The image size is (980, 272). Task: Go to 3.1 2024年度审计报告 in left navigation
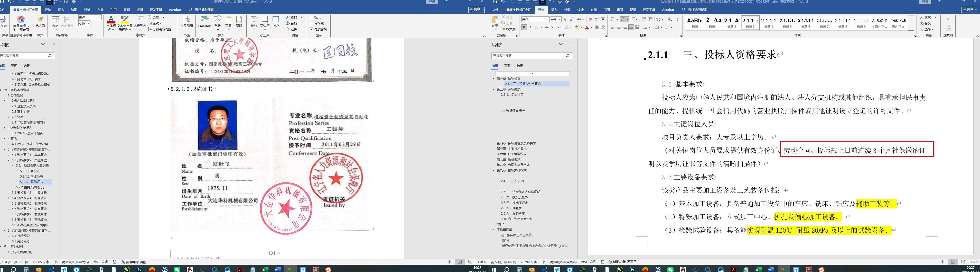[x=27, y=133]
